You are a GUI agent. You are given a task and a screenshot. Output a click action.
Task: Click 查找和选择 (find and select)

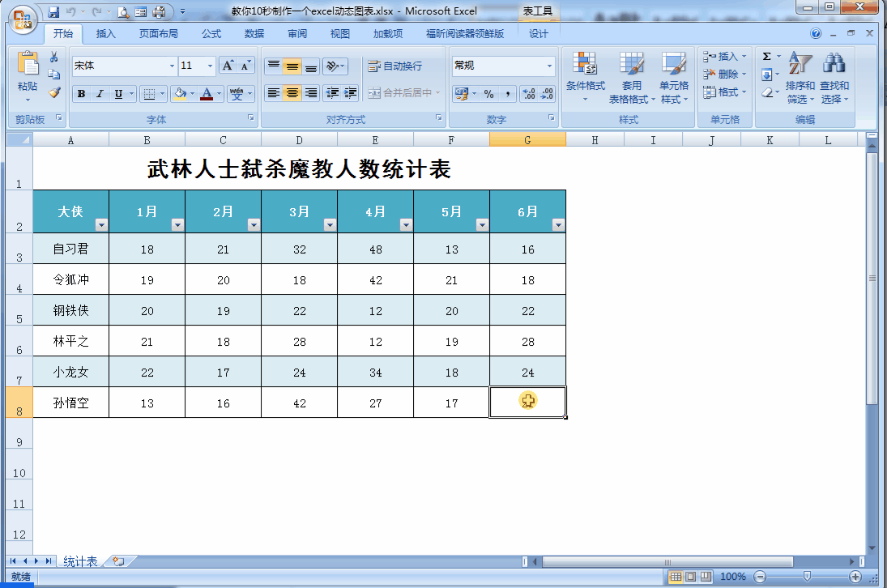832,77
